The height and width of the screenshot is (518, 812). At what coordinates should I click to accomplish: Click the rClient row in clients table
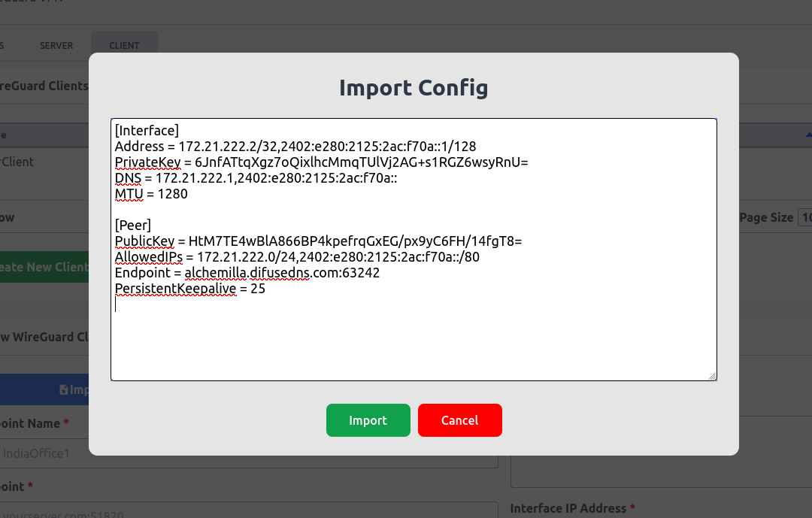tap(19, 162)
